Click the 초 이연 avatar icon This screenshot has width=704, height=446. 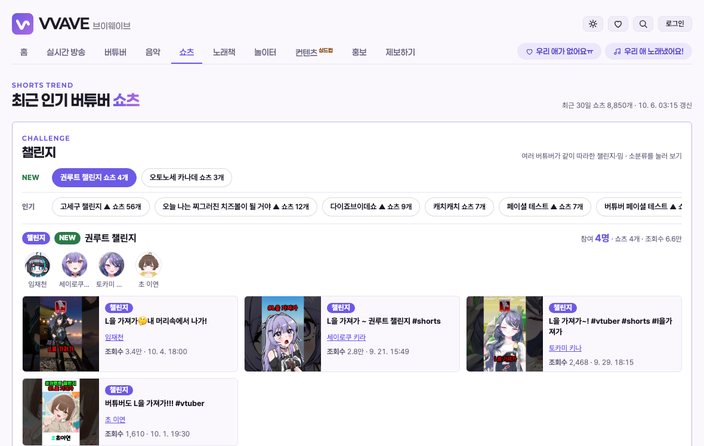(x=148, y=265)
